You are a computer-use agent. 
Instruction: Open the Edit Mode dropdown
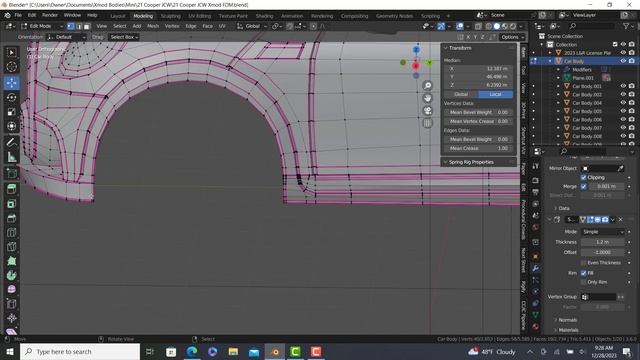coord(42,26)
